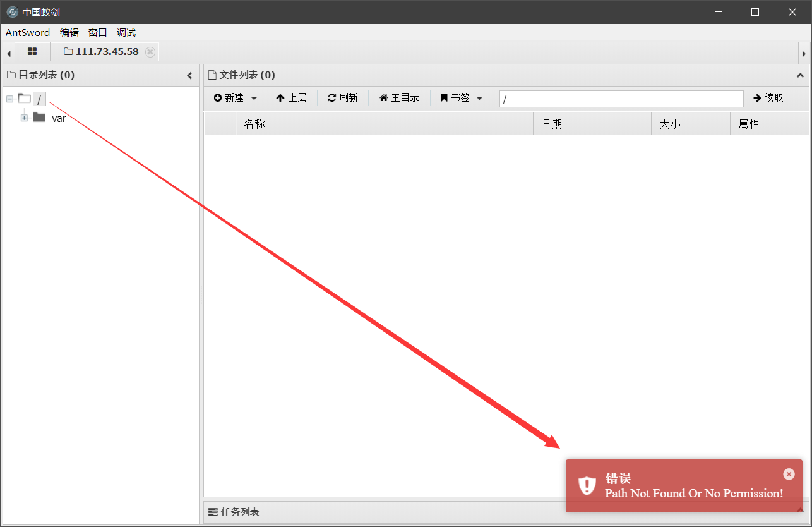The height and width of the screenshot is (527, 812).
Task: Open the AntSword menu
Action: click(x=28, y=33)
